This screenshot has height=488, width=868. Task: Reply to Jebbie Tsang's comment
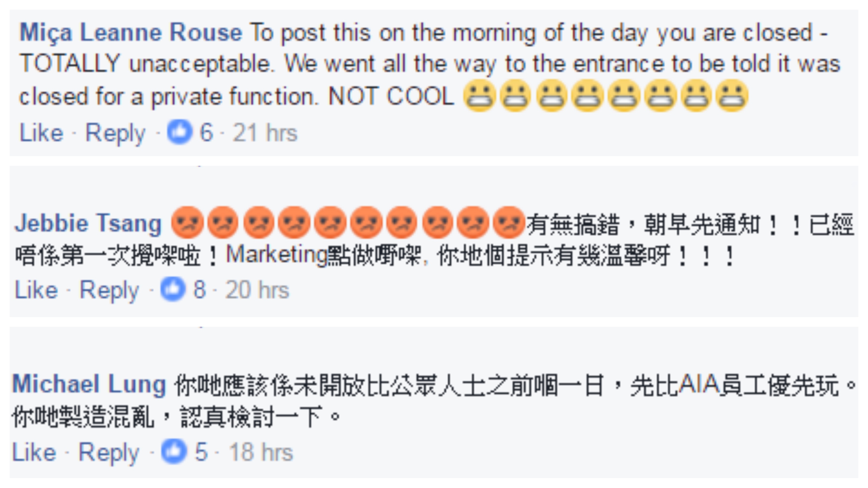coord(109,290)
